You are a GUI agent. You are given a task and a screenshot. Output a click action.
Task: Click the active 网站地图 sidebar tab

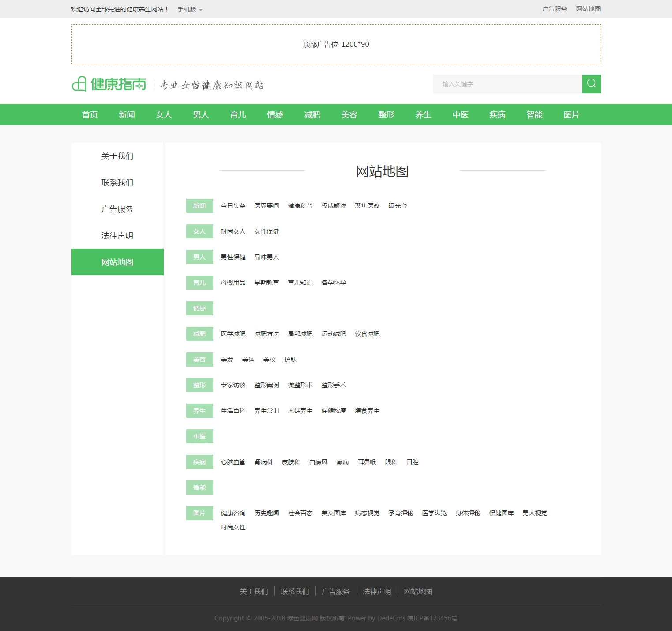(117, 262)
